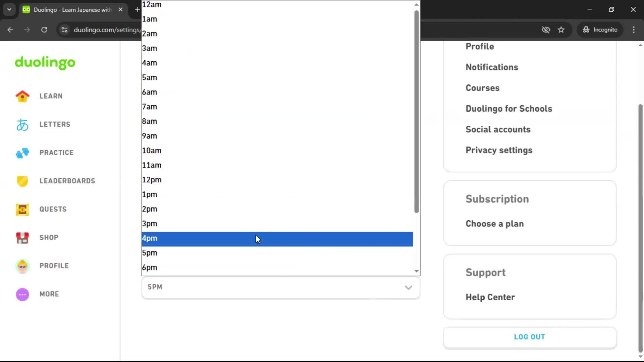Open Privacy settings
644x362 pixels.
tap(499, 150)
